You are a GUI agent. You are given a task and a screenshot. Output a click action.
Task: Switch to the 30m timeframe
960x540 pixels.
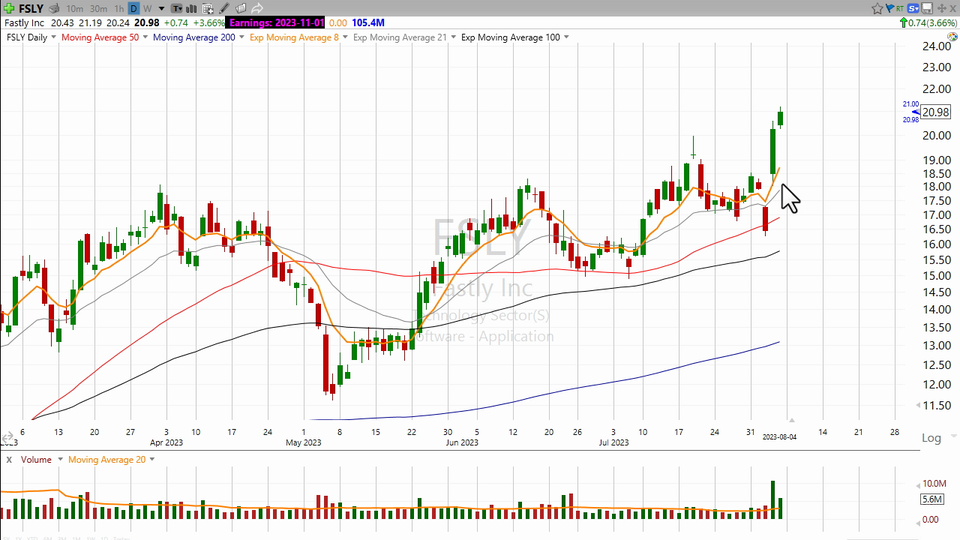click(99, 8)
